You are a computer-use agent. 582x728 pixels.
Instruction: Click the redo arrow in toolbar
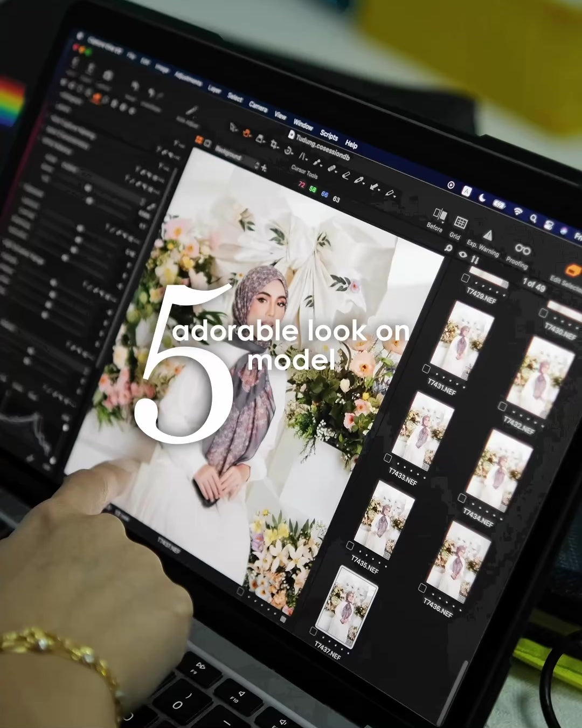pyautogui.click(x=153, y=93)
